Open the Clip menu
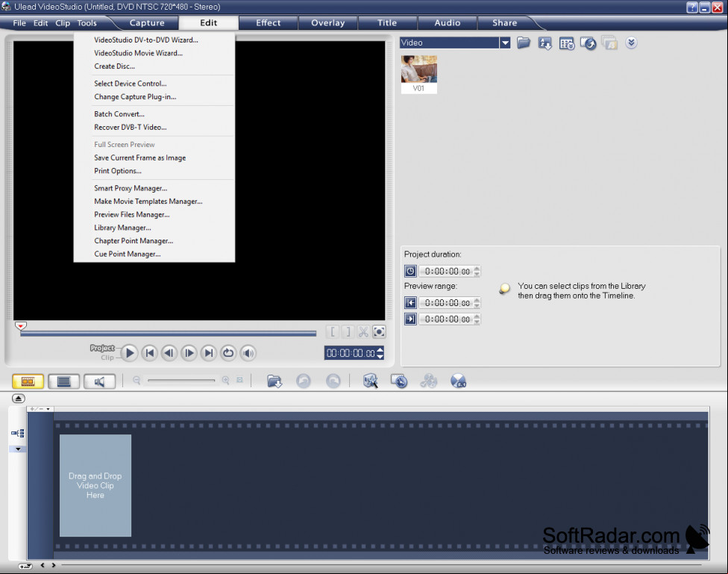728x574 pixels. click(63, 23)
